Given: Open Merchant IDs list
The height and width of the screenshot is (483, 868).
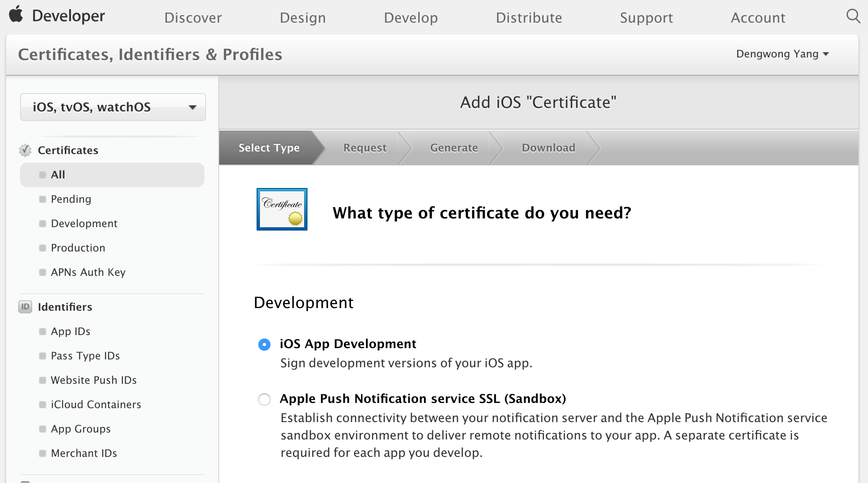Looking at the screenshot, I should click(x=84, y=453).
